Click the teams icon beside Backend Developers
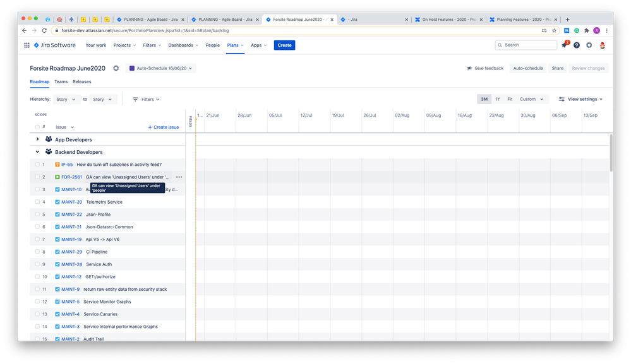Screen dimensions: 631x364 tap(49, 151)
